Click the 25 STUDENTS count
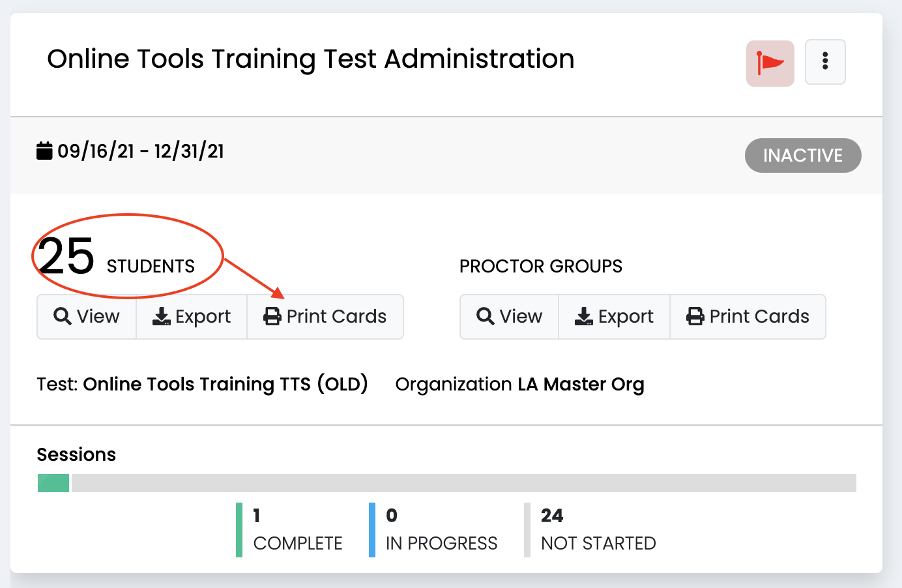902x588 pixels. pyautogui.click(x=116, y=257)
